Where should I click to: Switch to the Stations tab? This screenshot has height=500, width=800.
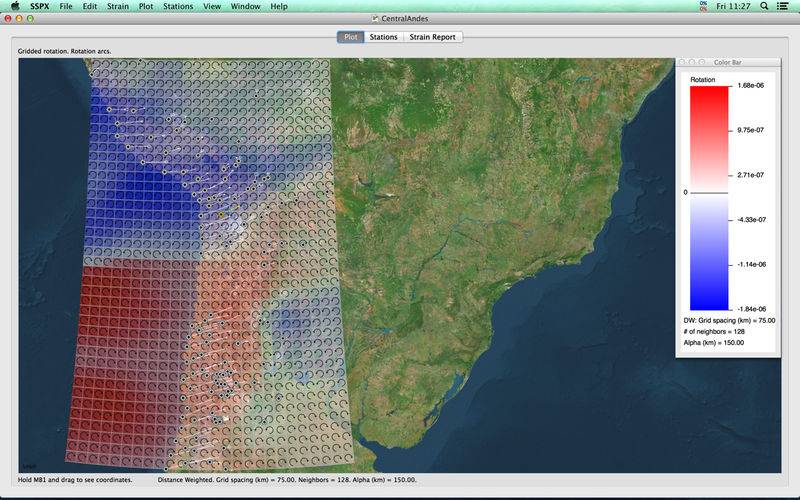[x=384, y=37]
